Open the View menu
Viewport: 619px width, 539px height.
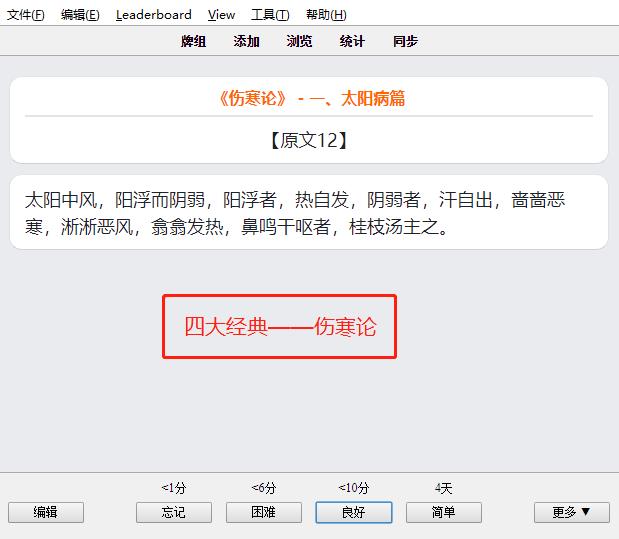pos(221,15)
